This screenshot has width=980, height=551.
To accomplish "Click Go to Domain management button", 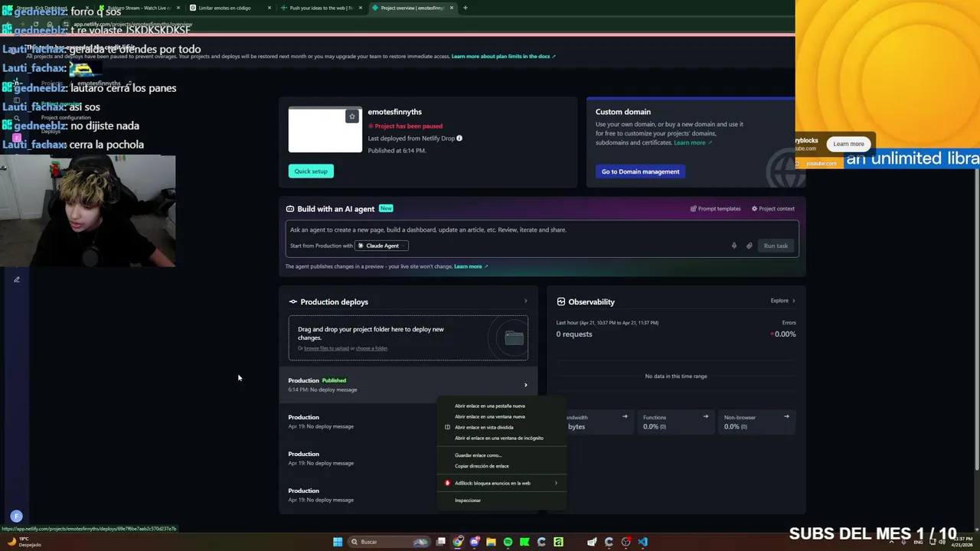I will coord(640,171).
